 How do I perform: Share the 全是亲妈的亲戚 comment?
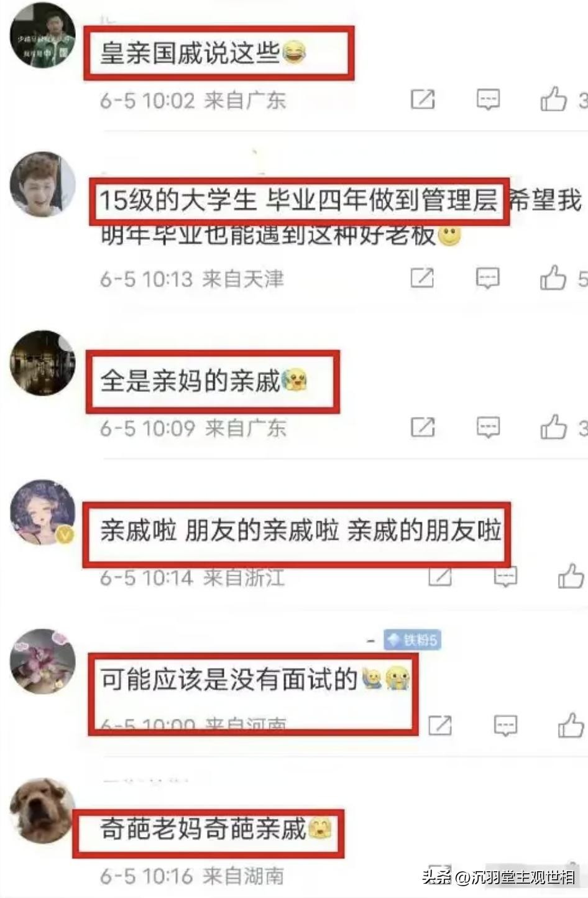coord(423,427)
